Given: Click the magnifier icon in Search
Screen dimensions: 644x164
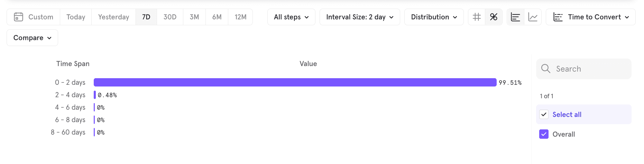Looking at the screenshot, I should tap(545, 69).
